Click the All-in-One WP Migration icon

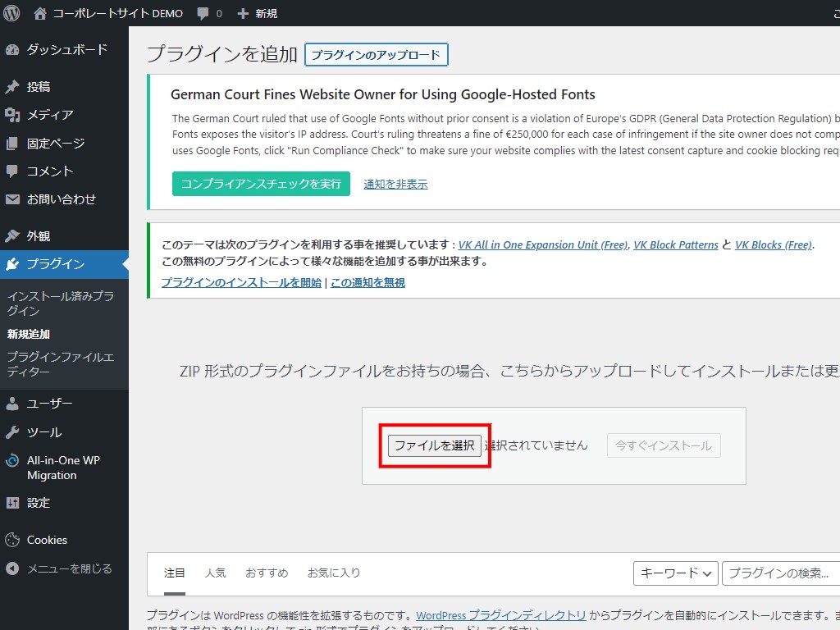click(x=12, y=460)
